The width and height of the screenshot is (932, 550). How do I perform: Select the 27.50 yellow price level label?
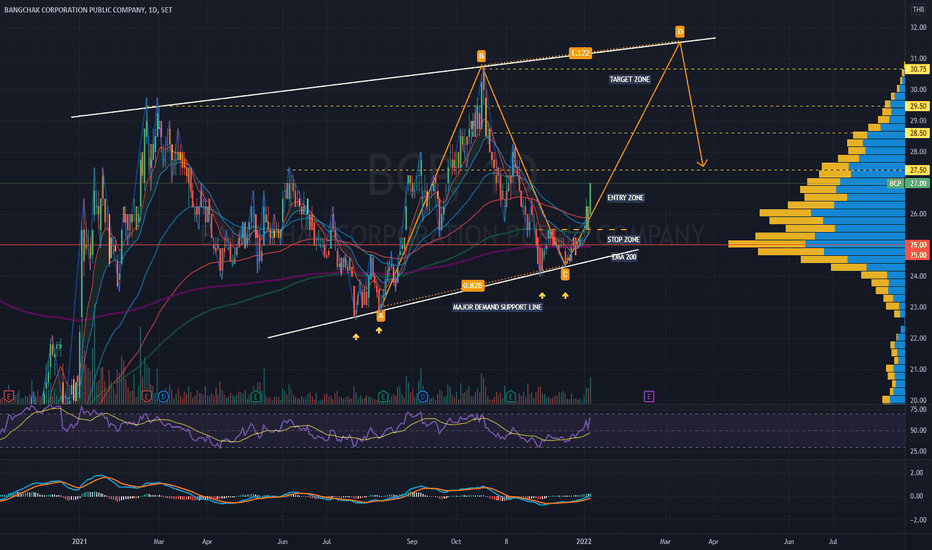pyautogui.click(x=918, y=170)
